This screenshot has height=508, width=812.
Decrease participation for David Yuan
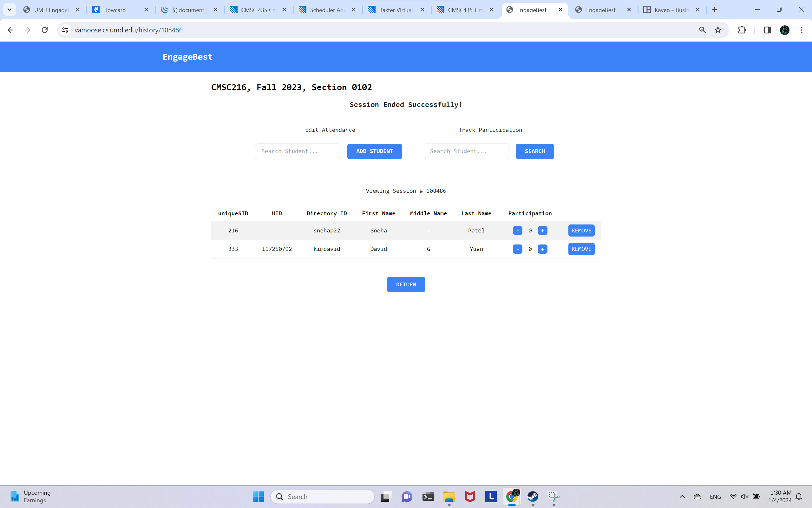point(517,249)
